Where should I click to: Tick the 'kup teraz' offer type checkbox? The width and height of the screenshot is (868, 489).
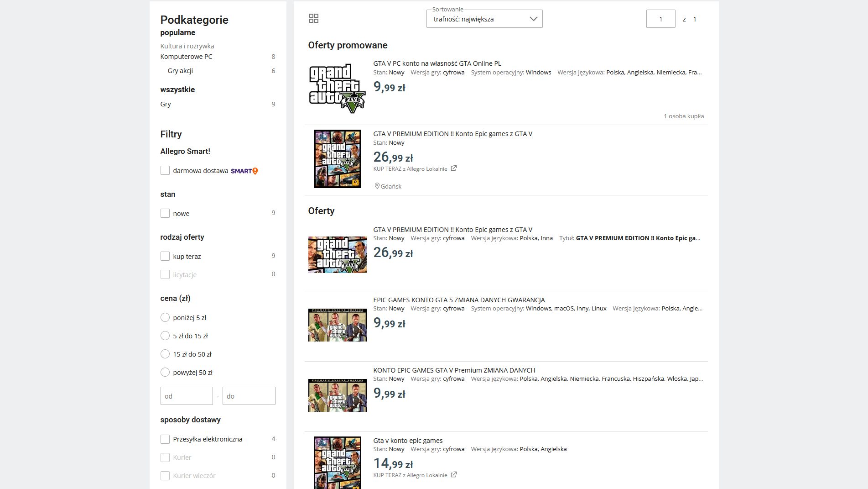click(165, 256)
